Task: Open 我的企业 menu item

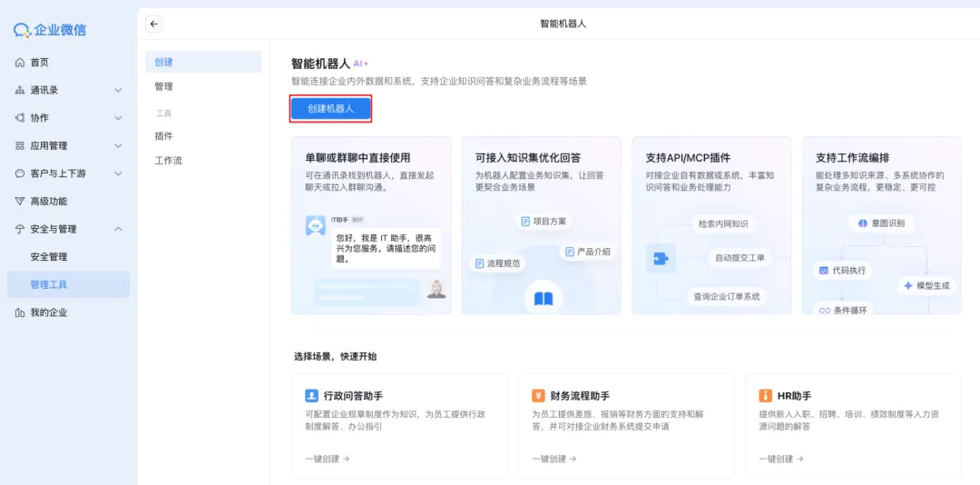Action: pyautogui.click(x=69, y=313)
